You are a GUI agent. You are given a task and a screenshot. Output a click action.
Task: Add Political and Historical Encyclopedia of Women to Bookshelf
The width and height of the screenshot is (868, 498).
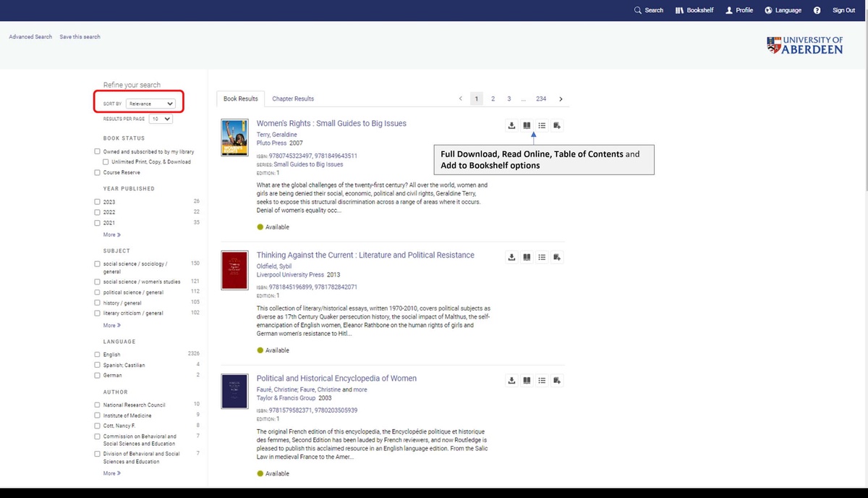[x=556, y=380]
